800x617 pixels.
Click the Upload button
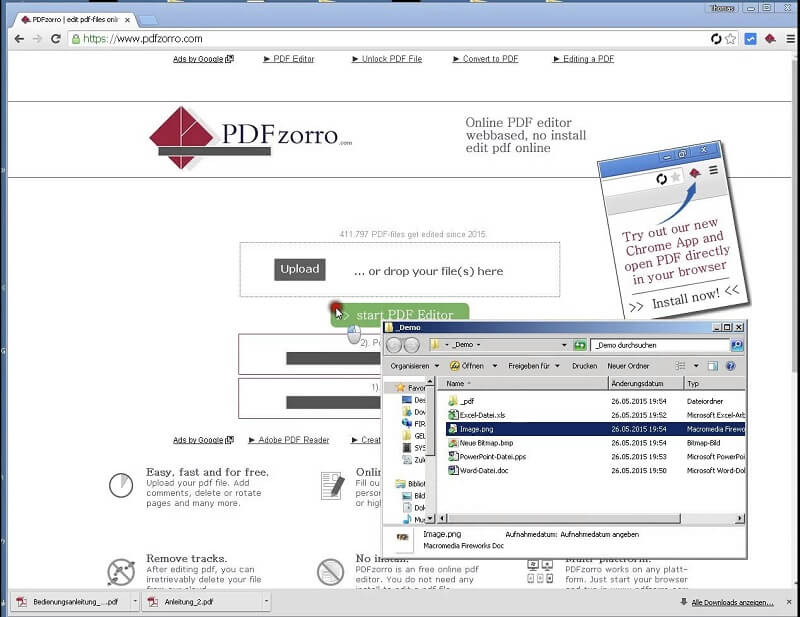coord(298,269)
